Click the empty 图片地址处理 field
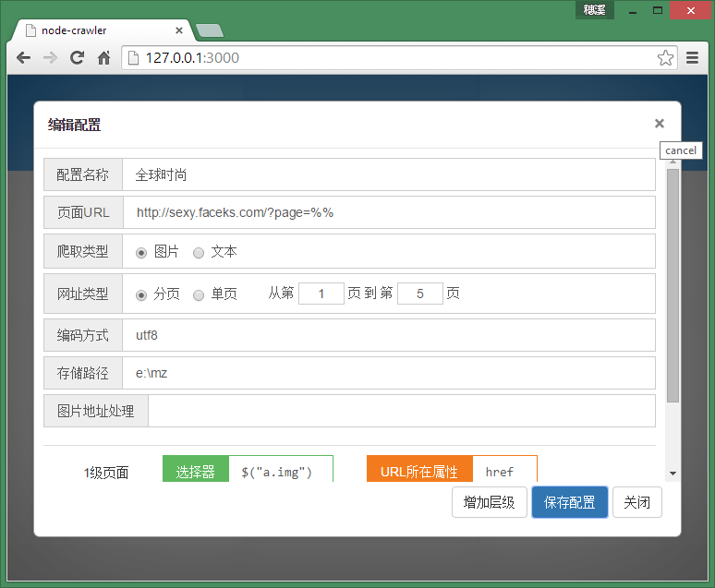Screen dimensions: 715x588 (402, 411)
